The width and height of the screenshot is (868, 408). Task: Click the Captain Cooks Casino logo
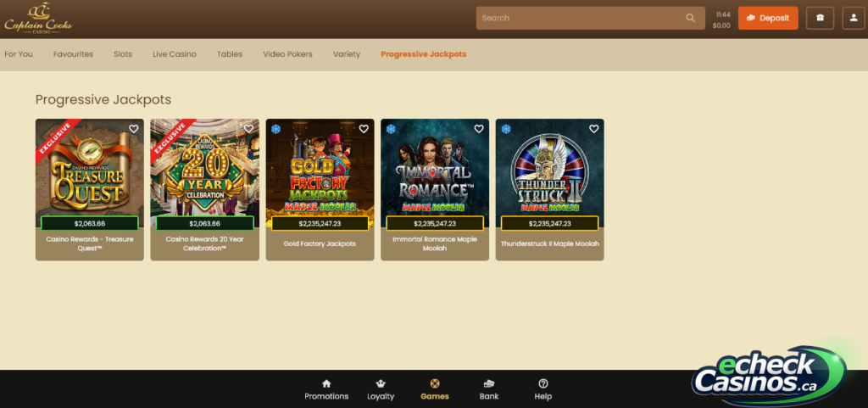38,19
